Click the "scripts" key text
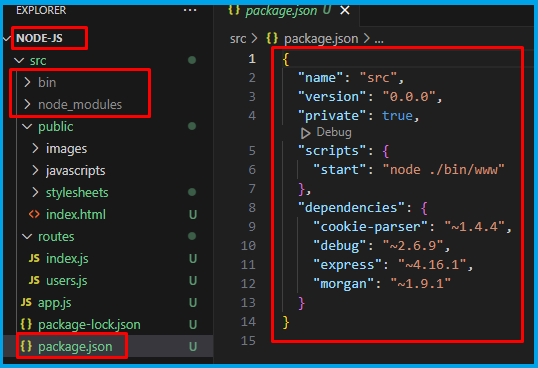 [x=332, y=151]
